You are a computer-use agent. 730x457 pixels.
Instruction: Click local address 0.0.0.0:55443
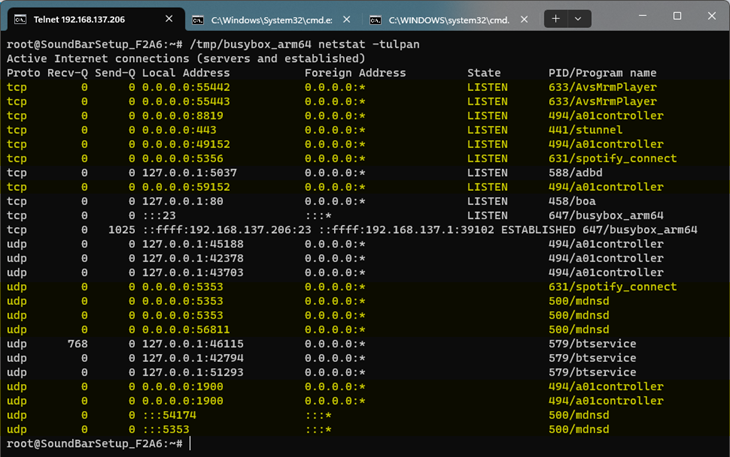[x=186, y=101]
